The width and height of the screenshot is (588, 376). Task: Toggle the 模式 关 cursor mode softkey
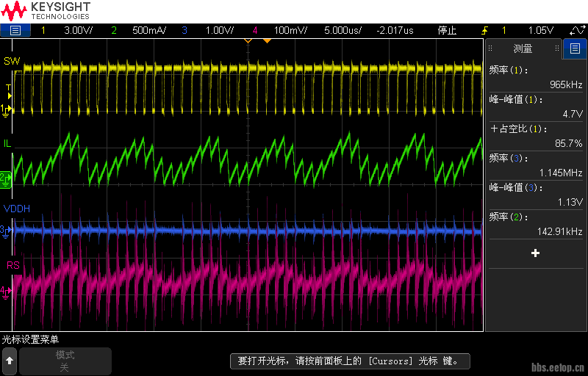click(65, 361)
